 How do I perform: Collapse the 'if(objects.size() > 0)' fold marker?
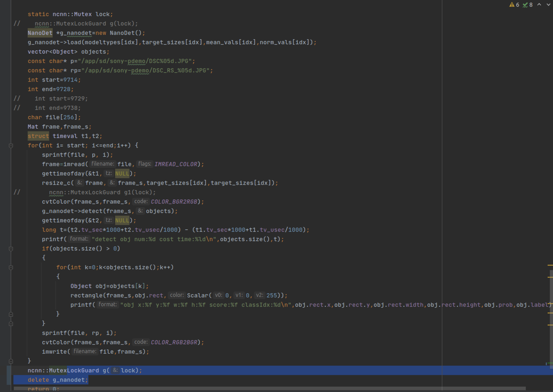(11, 249)
